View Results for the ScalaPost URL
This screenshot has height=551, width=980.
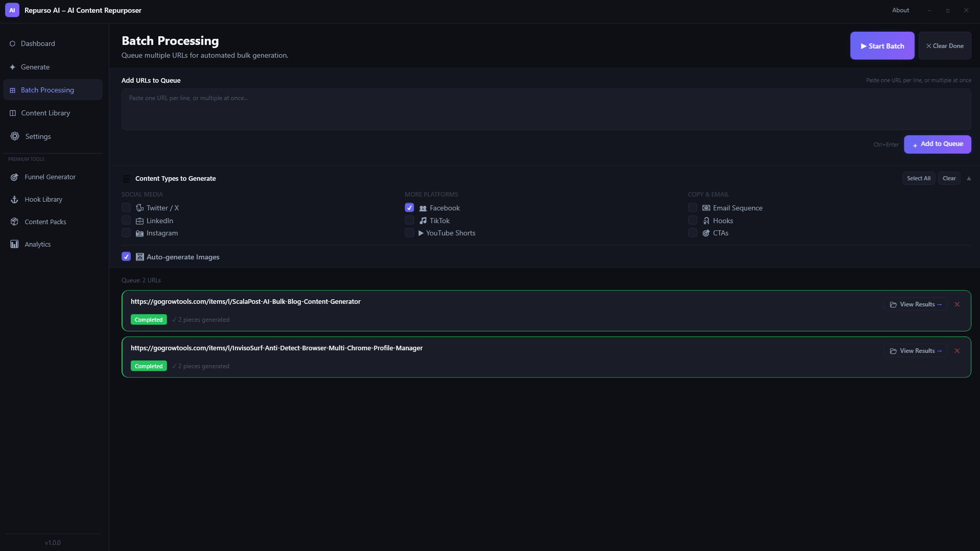click(915, 304)
